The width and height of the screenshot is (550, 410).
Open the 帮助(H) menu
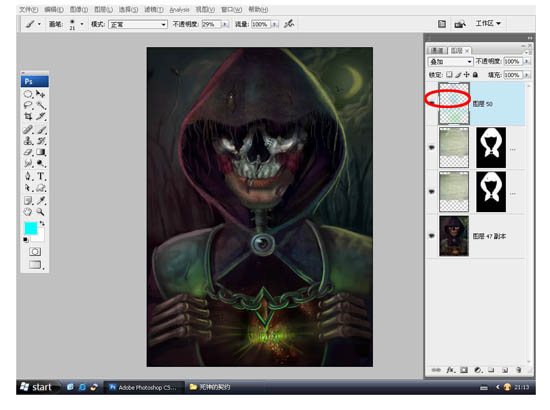(x=258, y=9)
